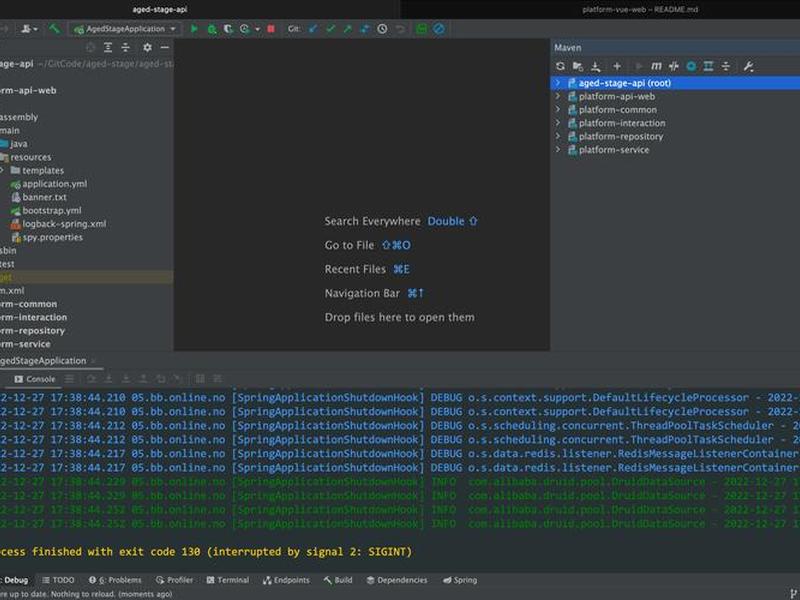Execute Maven goal with the m icon

pyautogui.click(x=656, y=66)
